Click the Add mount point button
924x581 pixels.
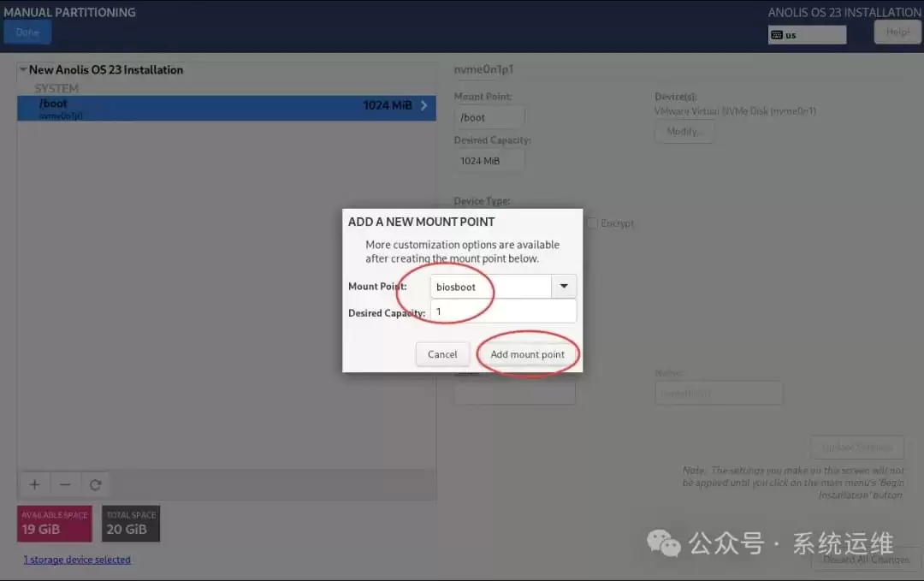527,354
